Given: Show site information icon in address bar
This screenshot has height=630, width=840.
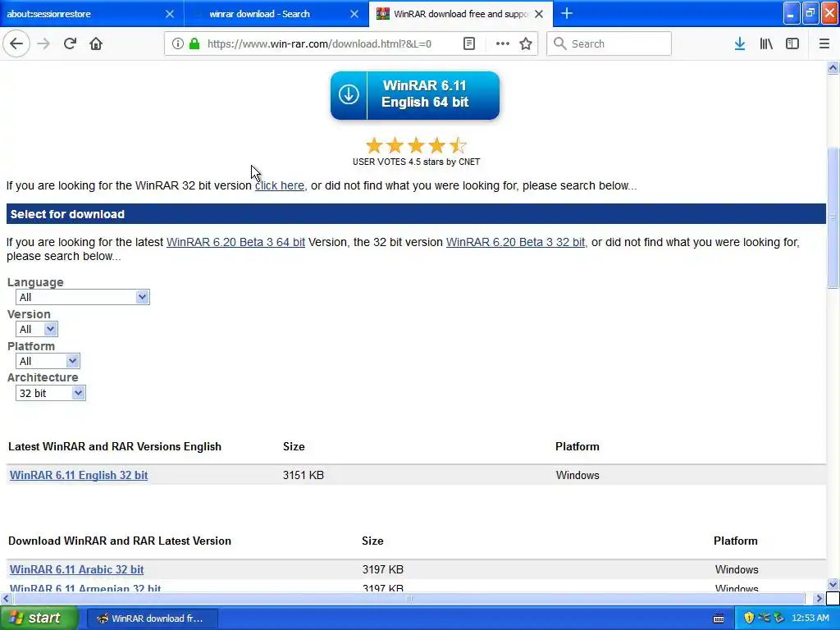Looking at the screenshot, I should [177, 43].
